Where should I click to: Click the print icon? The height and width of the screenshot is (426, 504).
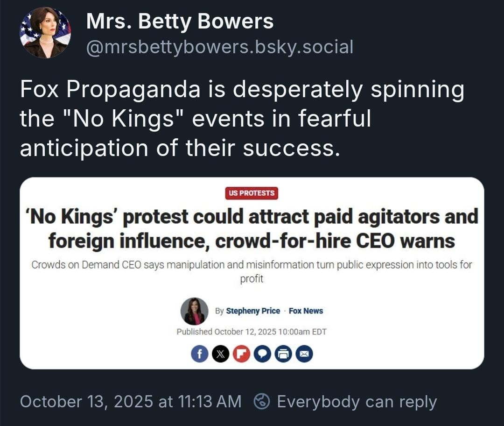(x=283, y=355)
